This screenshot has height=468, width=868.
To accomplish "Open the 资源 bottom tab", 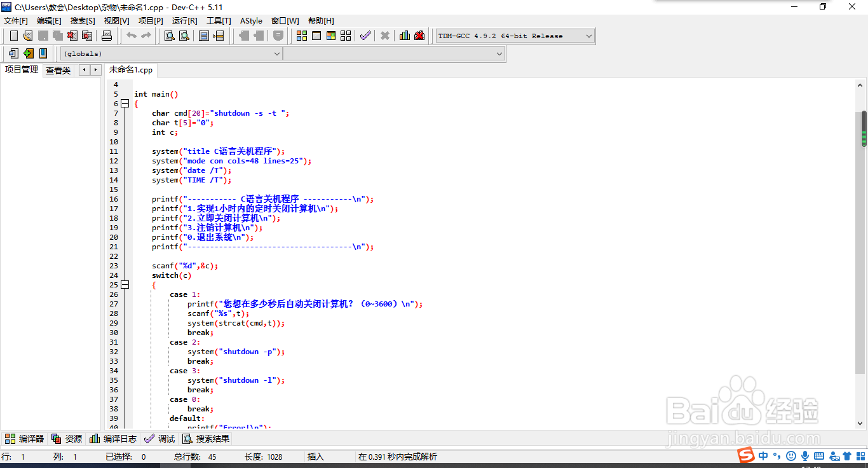I will click(x=67, y=439).
